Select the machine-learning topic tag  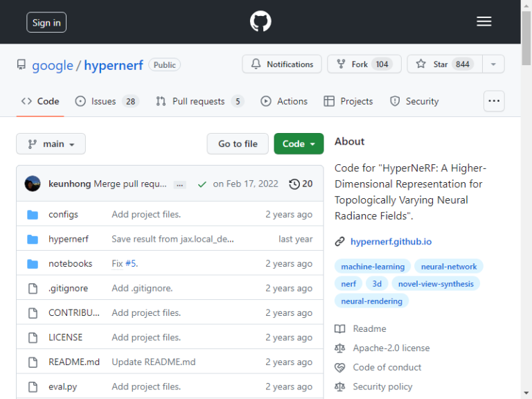[x=373, y=266]
